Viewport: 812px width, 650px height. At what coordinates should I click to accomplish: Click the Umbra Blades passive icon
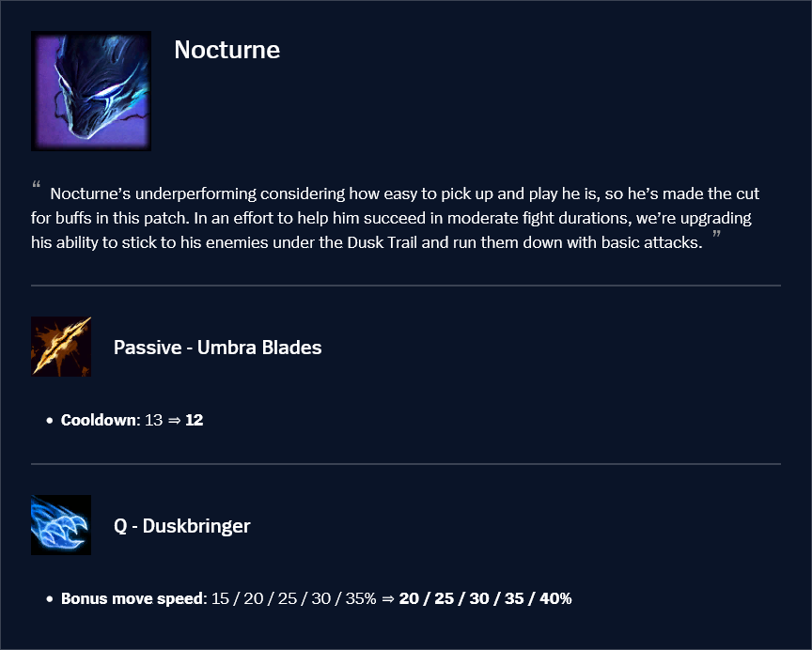pyautogui.click(x=61, y=347)
